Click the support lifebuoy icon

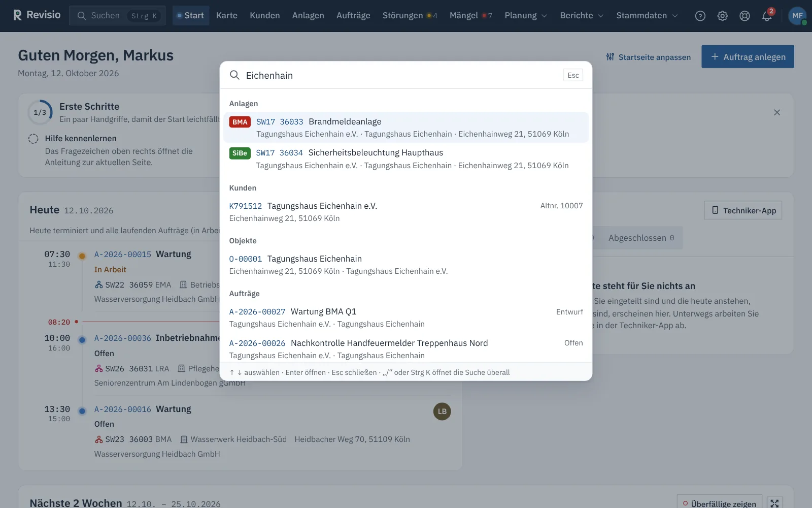(745, 16)
